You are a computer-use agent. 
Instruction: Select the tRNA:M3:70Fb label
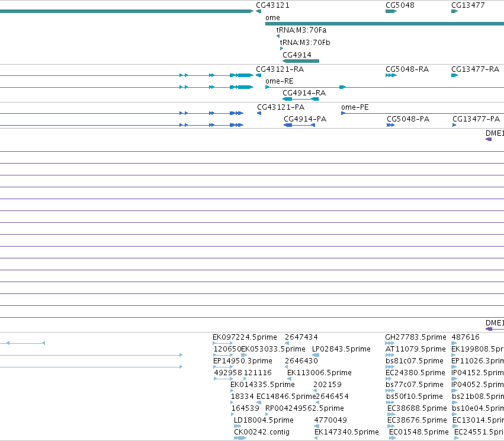pyautogui.click(x=305, y=43)
